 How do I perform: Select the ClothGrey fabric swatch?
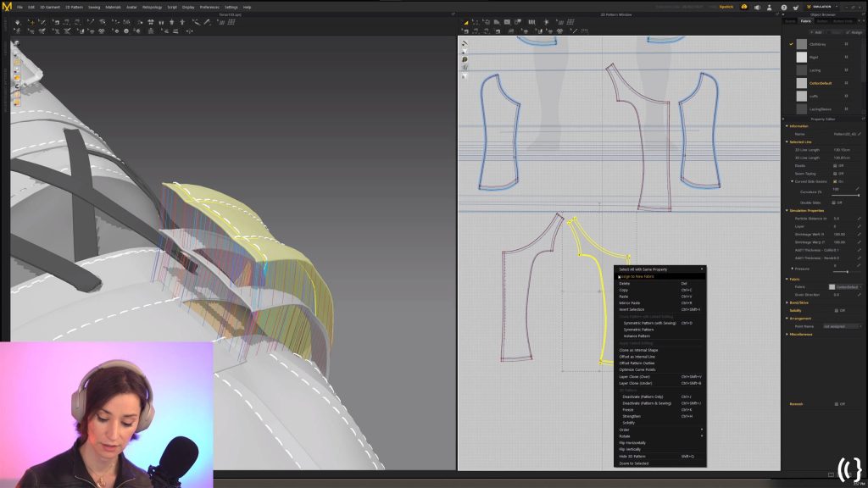click(x=802, y=44)
